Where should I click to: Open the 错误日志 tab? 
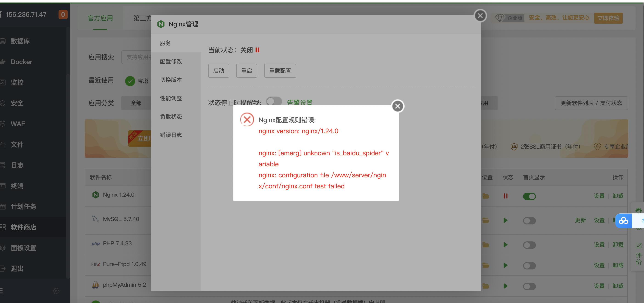click(176, 135)
